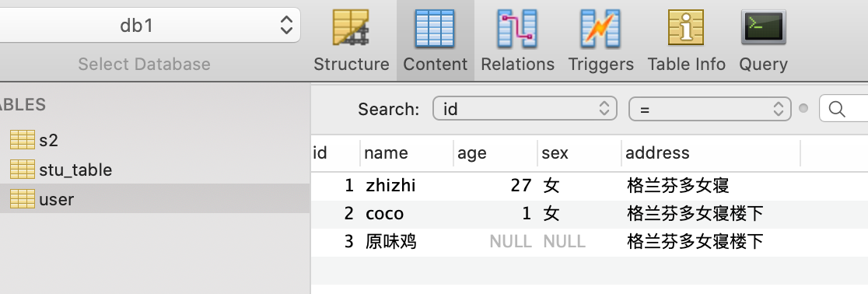Sort by the name column header
Viewport: 868px width, 294px height.
(407, 152)
